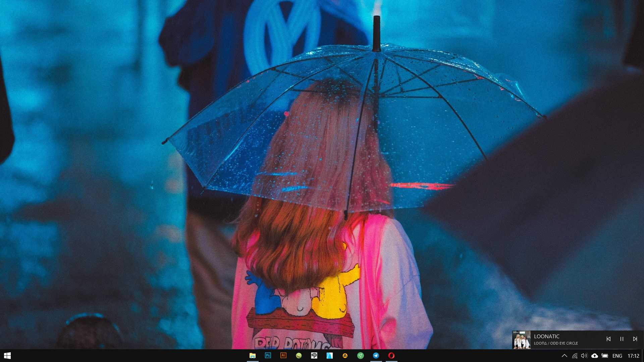Open the Wi-Fi network flyout
This screenshot has width=644, height=362.
[575, 356]
